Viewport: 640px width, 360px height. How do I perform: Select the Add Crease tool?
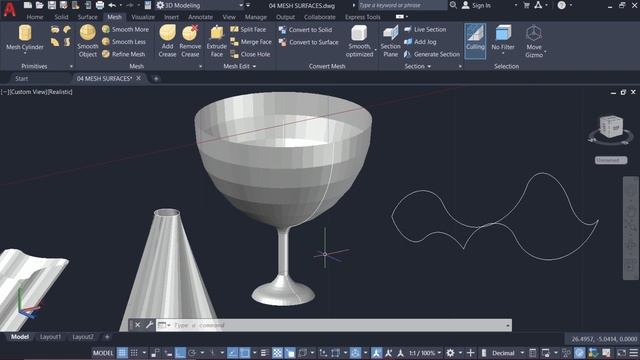tap(167, 41)
